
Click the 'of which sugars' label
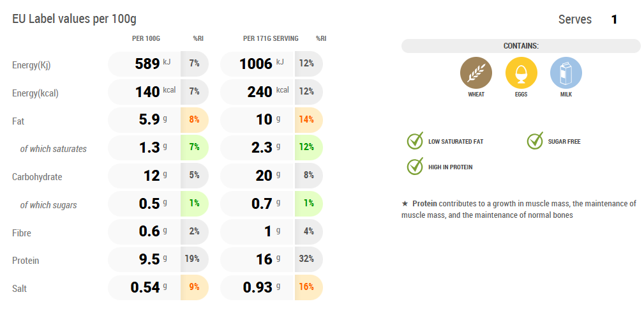[49, 204]
